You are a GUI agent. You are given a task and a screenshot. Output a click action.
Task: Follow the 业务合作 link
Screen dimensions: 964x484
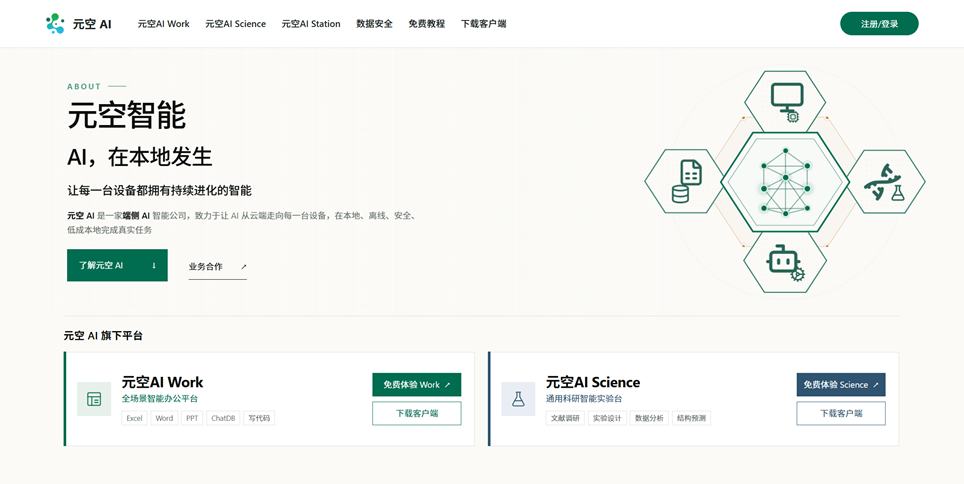218,267
